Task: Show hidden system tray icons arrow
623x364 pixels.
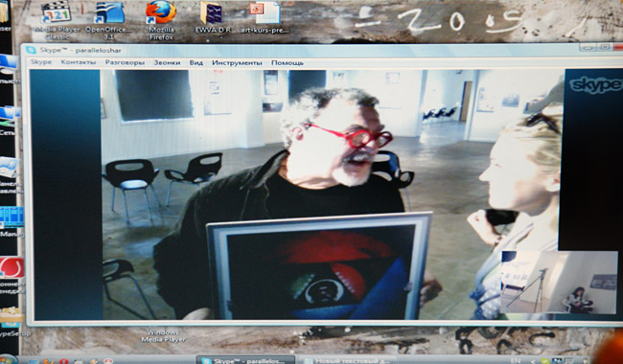Action: tap(532, 361)
